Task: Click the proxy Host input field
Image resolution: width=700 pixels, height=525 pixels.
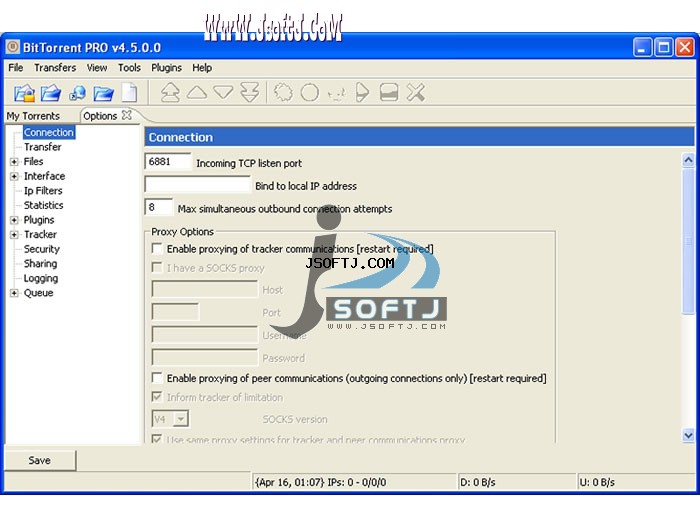Action: [x=205, y=289]
